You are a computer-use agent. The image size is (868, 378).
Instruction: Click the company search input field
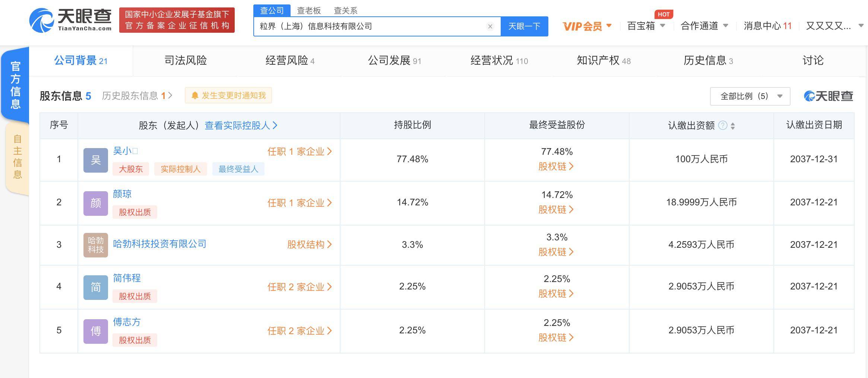coord(369,26)
